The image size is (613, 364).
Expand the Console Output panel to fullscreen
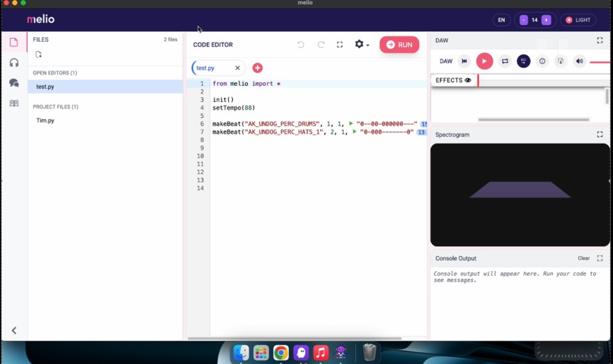coord(600,258)
